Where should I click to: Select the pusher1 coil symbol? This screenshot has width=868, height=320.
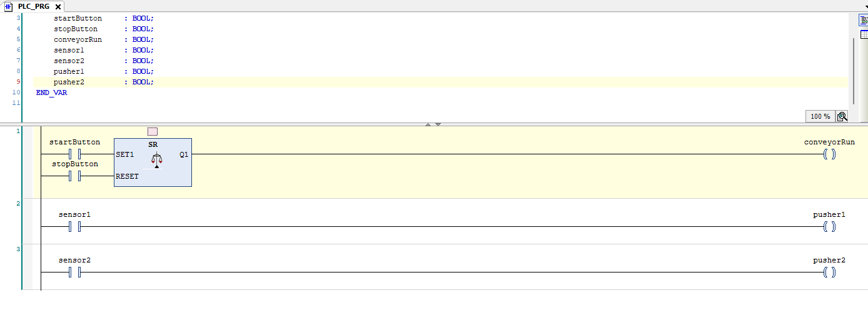(x=829, y=226)
